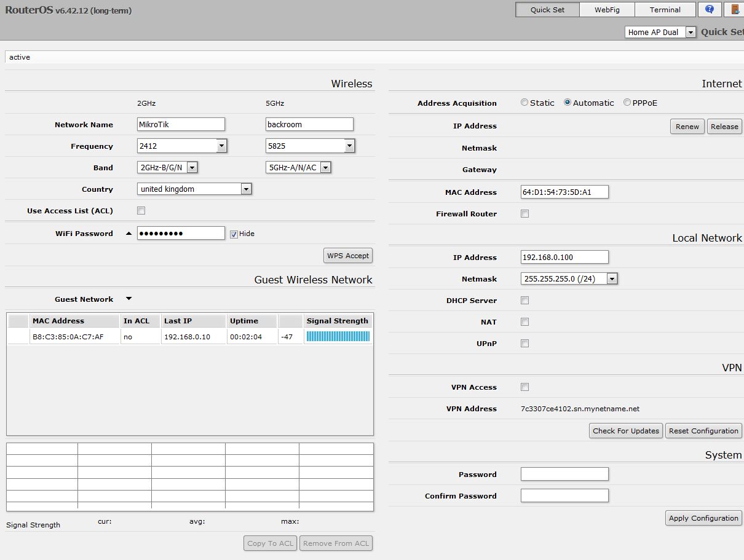Open the 2GHz Frequency dropdown
This screenshot has width=744, height=560.
tap(221, 146)
